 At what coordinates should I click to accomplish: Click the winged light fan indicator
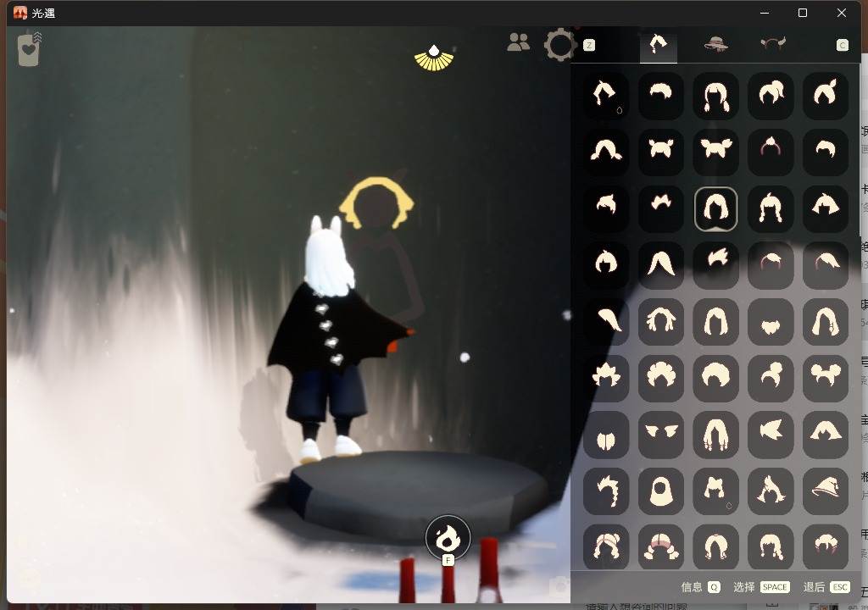pos(434,58)
